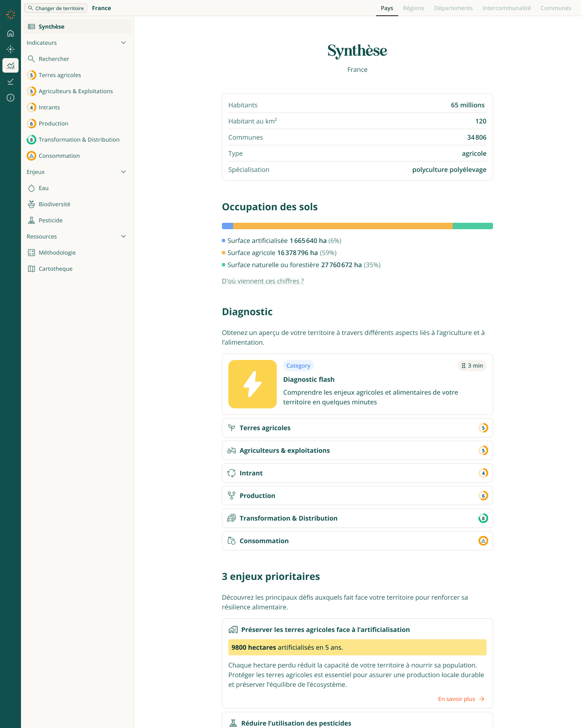Viewport: 581px width, 728px height.
Task: Collapse the Ressources section chevron
Action: click(x=123, y=236)
